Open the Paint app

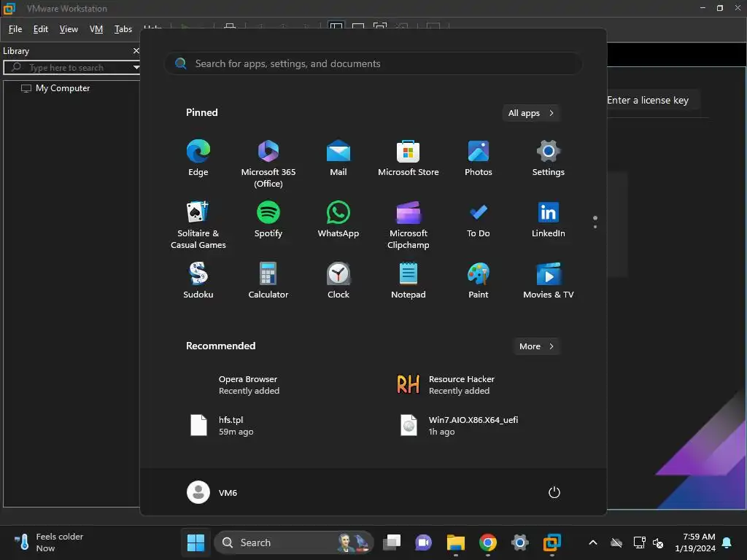479,281
